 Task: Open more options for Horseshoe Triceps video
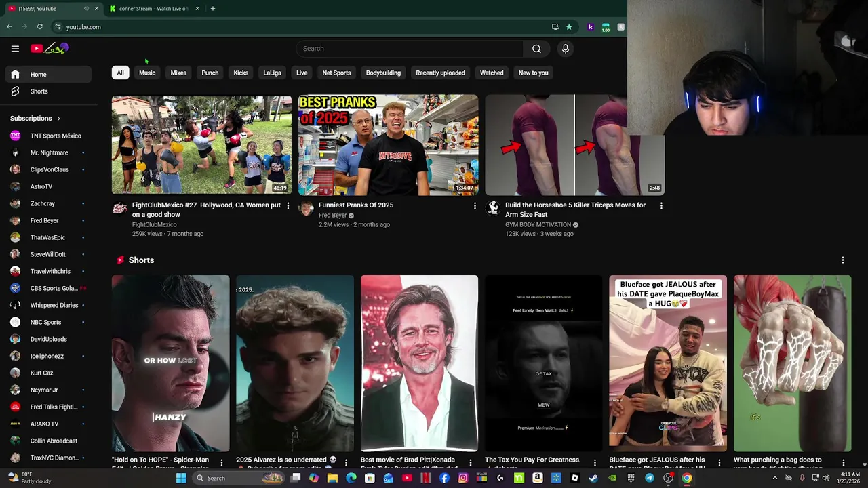661,205
